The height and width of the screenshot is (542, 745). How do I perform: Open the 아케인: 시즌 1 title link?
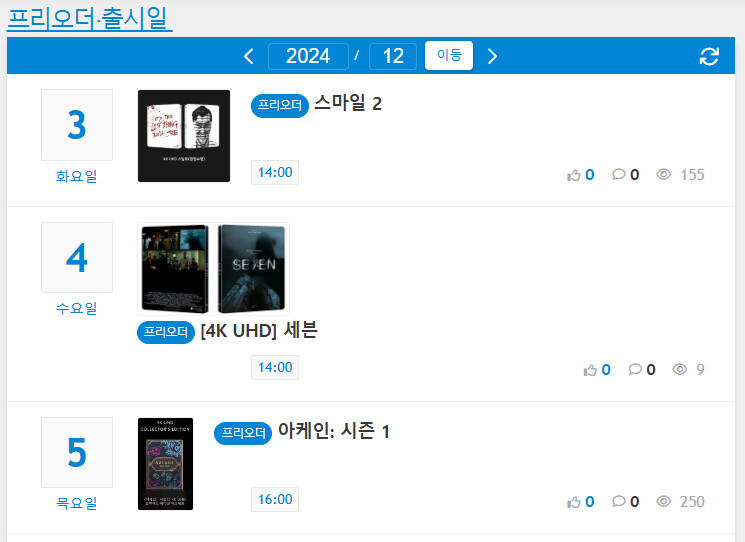click(x=334, y=431)
